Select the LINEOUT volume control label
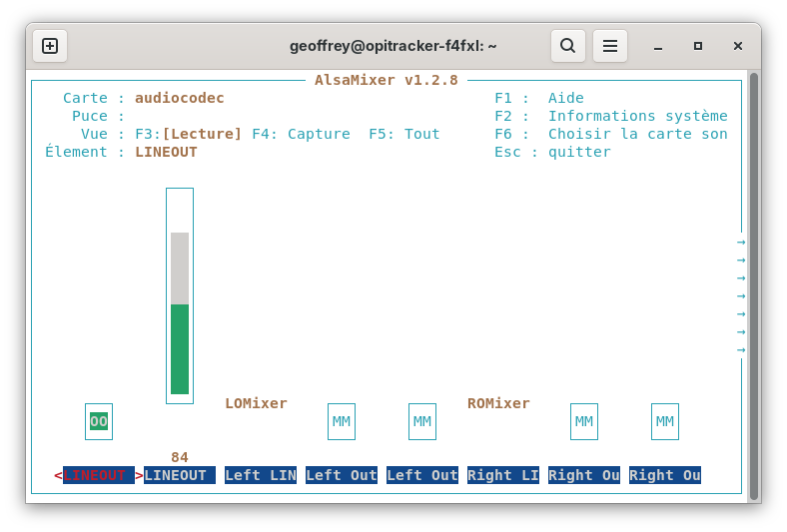 click(180, 475)
